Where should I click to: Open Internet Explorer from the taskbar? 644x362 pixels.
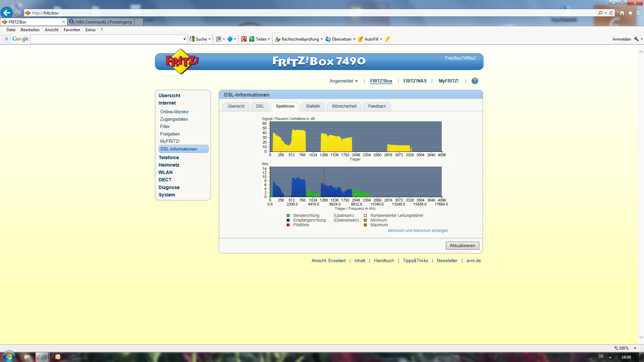(x=42, y=357)
